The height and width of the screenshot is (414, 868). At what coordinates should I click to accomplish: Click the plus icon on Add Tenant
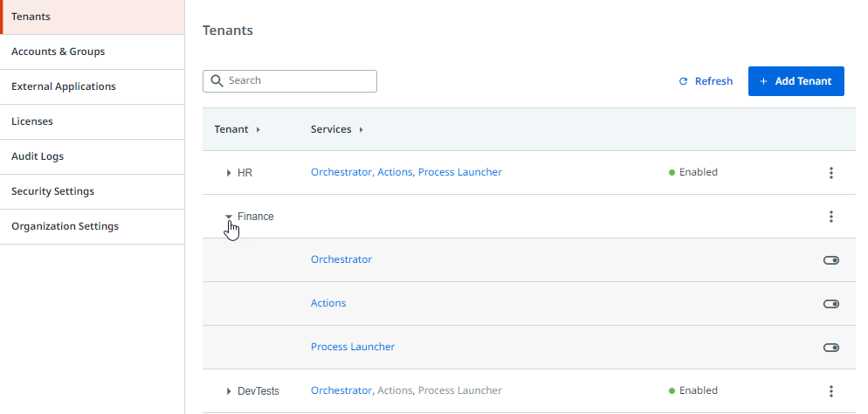pyautogui.click(x=763, y=81)
